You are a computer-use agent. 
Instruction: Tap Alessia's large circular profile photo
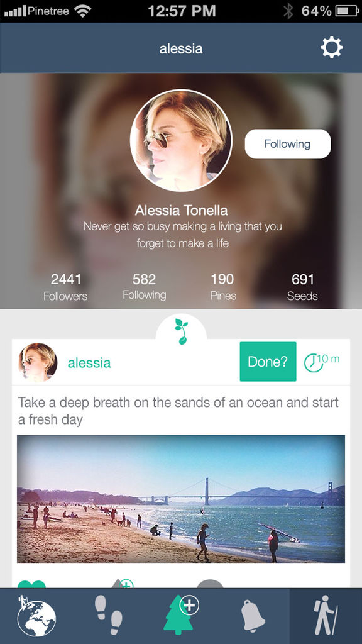pos(181,140)
